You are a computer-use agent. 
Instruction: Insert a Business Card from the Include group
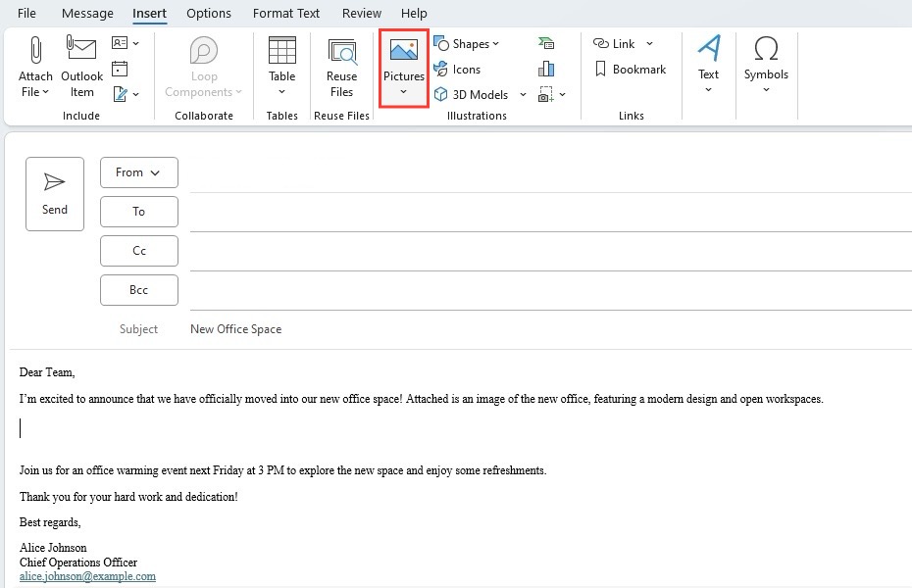(120, 43)
